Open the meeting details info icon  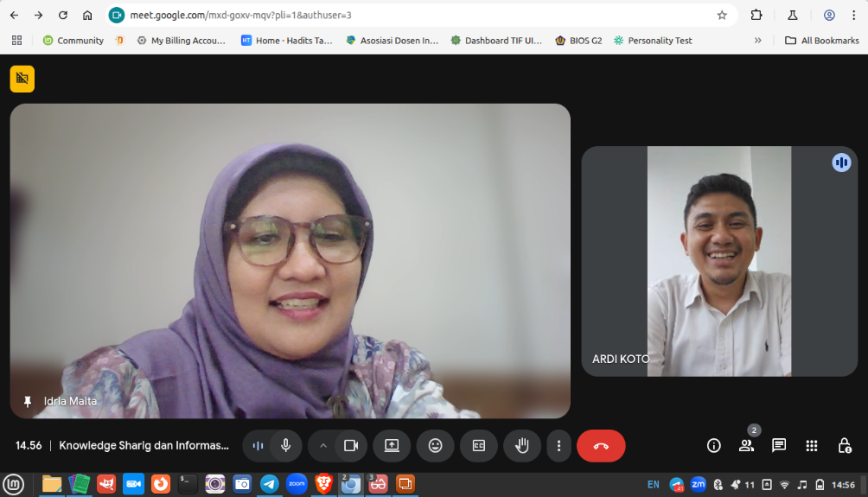point(714,446)
